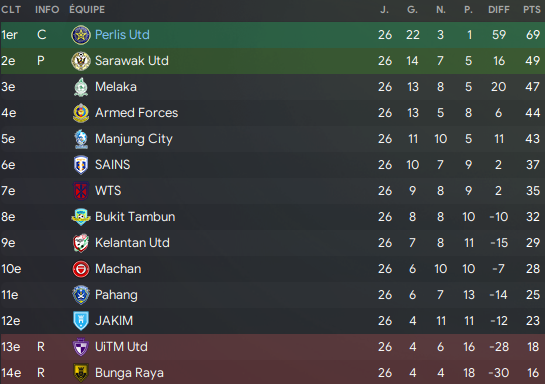Click the Bukit Tambun club badge

(81, 217)
